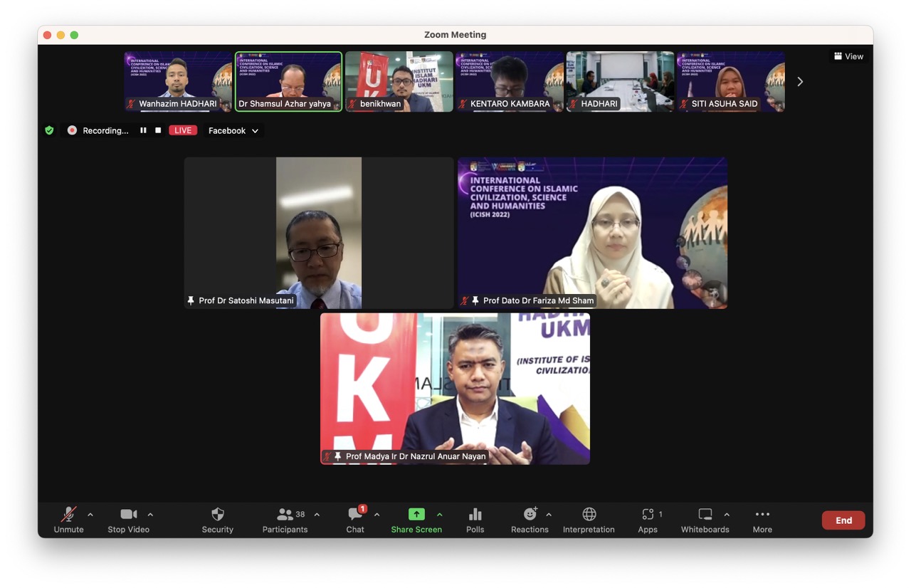Open Whiteboards from the toolbar
Image resolution: width=911 pixels, height=588 pixels.
pyautogui.click(x=705, y=520)
